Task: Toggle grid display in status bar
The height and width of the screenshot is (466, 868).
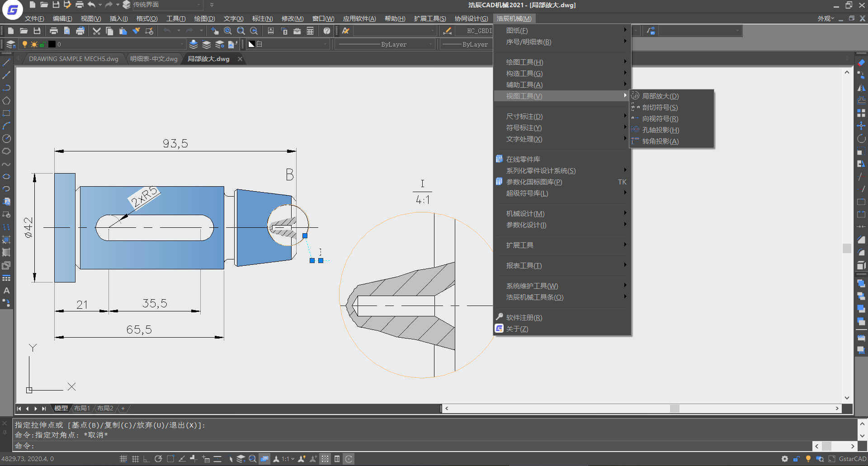Action: tap(135, 459)
